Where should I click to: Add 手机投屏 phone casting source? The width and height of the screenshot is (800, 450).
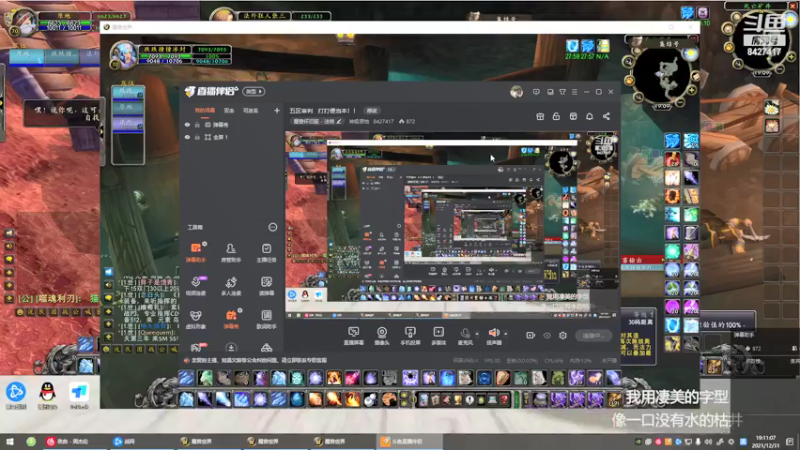(x=410, y=336)
